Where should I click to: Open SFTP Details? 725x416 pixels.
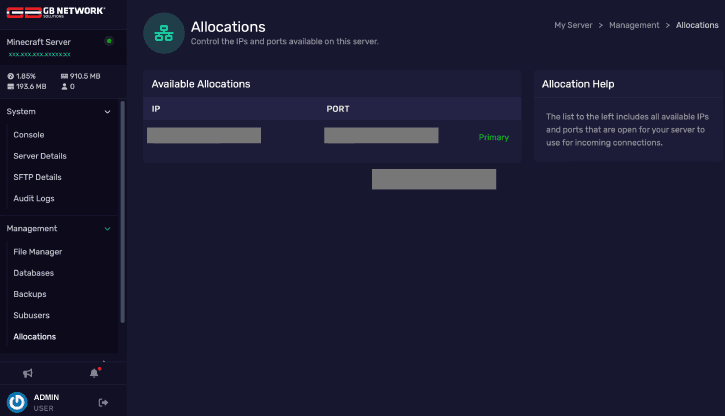37,177
